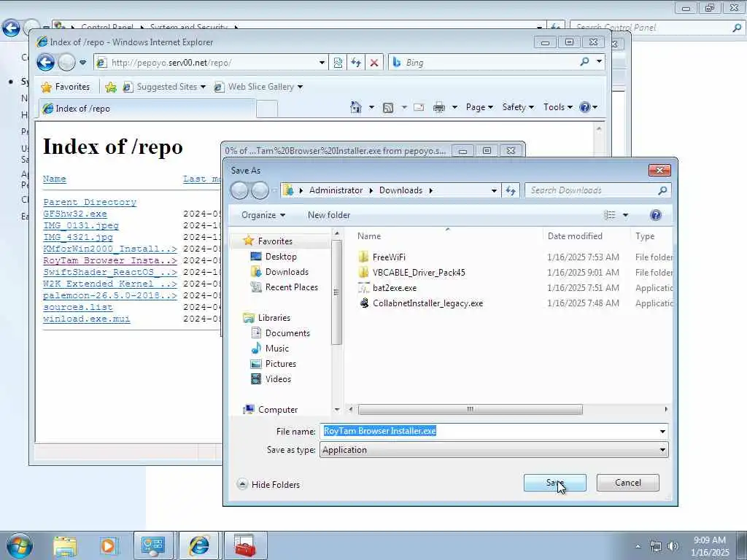Image resolution: width=747 pixels, height=560 pixels.
Task: Open Recent Places in navigation pane
Action: point(291,287)
